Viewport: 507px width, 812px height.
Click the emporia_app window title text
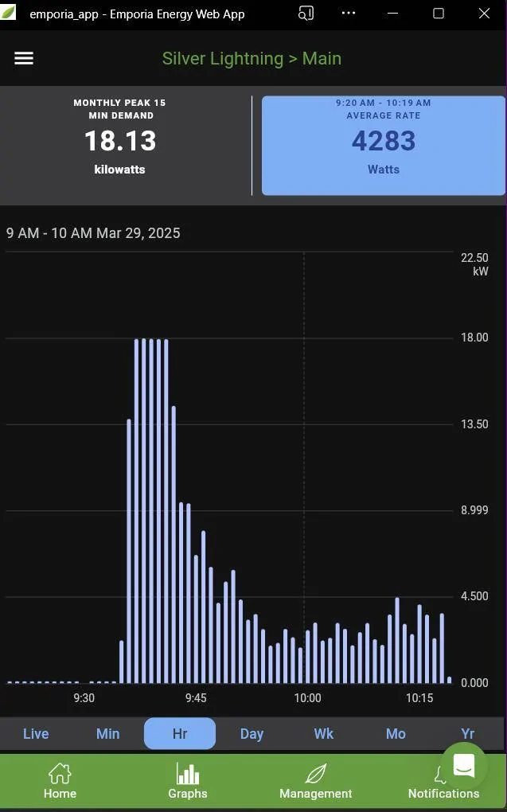(137, 14)
